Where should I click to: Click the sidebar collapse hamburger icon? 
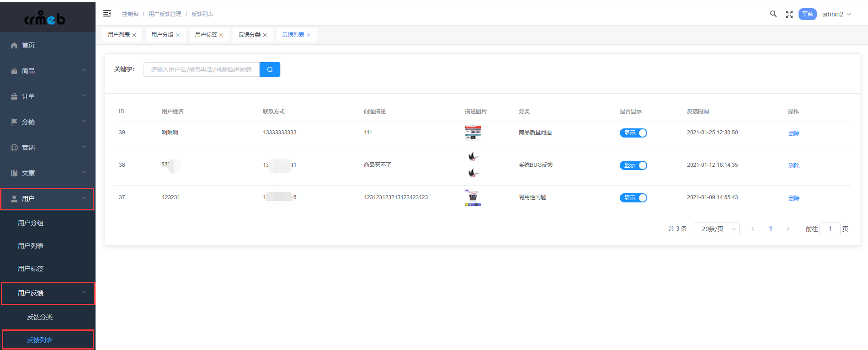point(107,14)
